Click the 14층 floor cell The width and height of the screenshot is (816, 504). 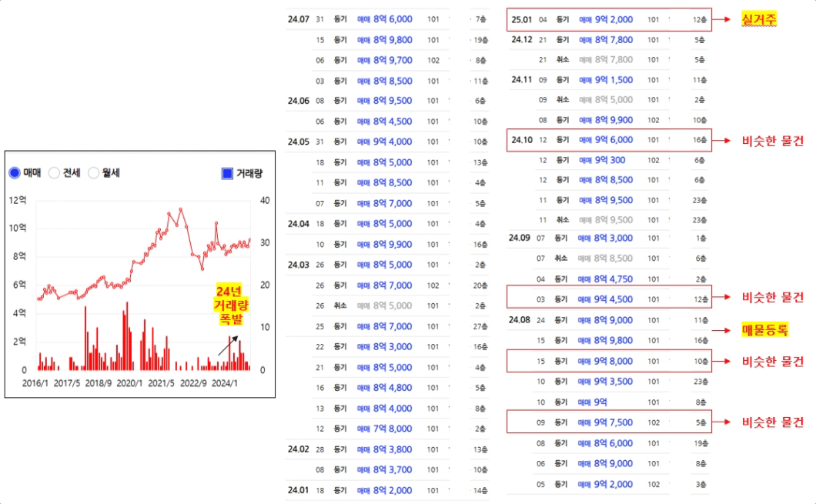[x=480, y=490]
